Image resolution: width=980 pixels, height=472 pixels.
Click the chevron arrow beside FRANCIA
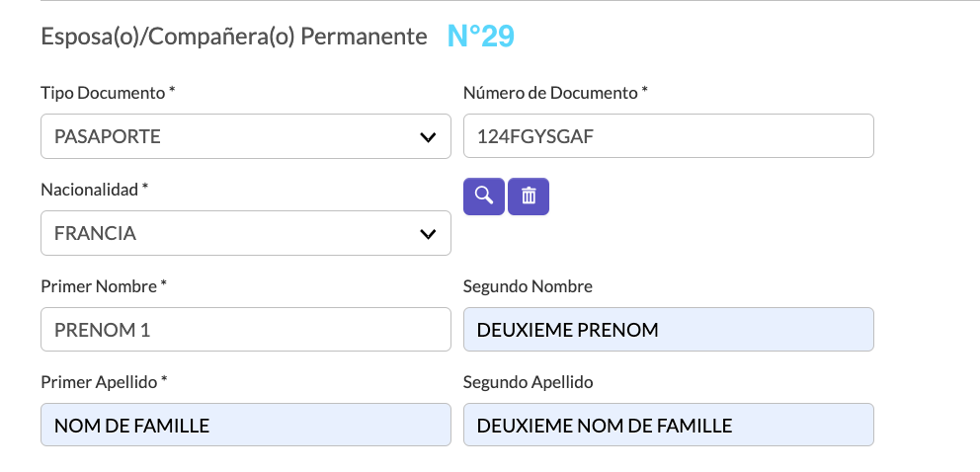tap(428, 233)
